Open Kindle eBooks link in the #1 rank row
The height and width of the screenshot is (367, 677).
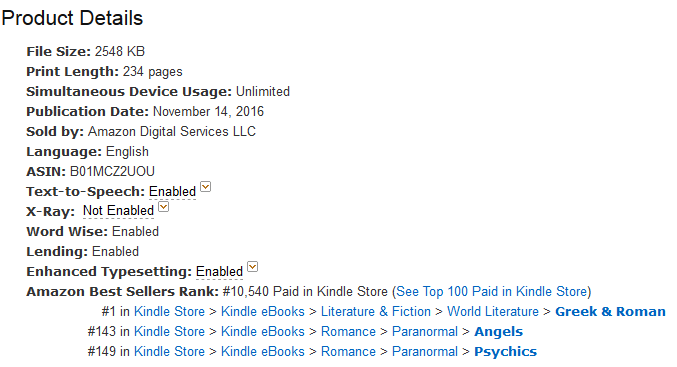(263, 311)
